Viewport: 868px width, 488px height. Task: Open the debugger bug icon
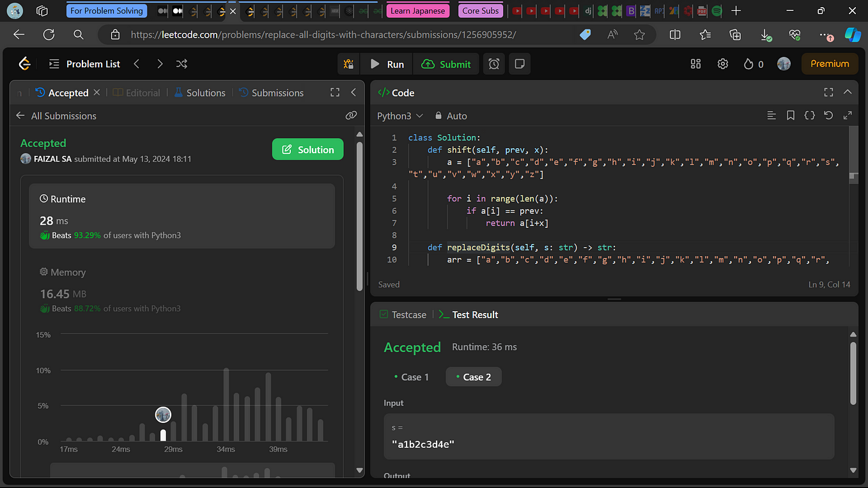348,64
